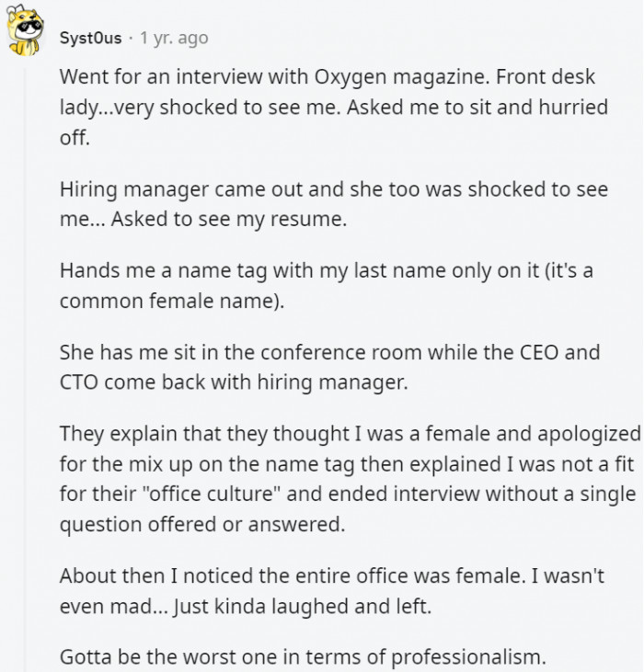The height and width of the screenshot is (672, 644).
Task: Click the paragraph starting "She has me sit"
Action: click(x=329, y=368)
